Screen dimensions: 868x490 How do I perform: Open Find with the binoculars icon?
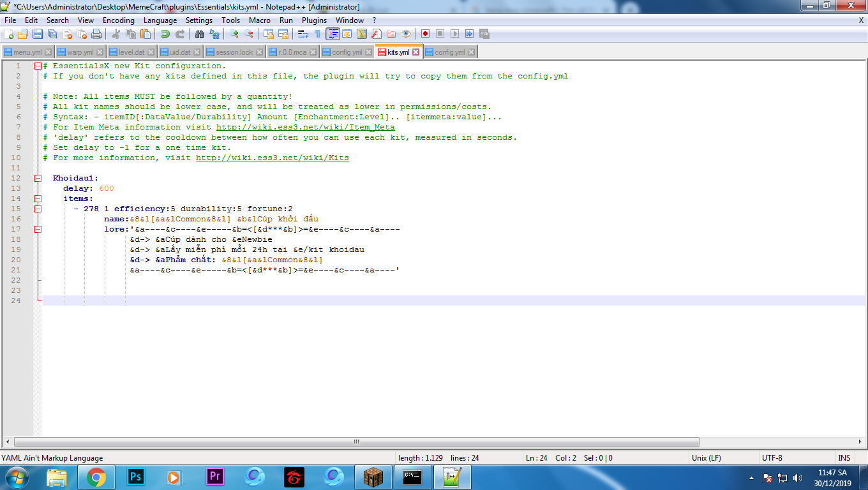(199, 34)
